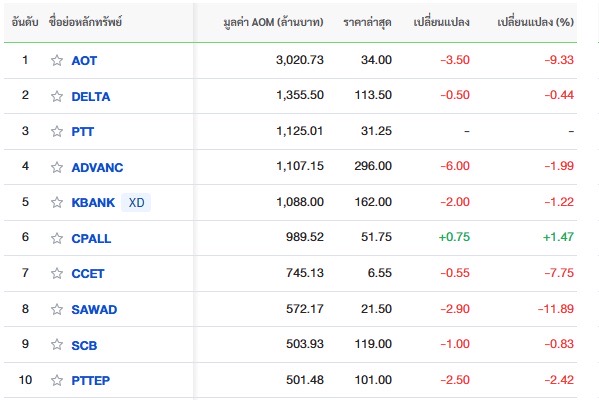Star the CPALL stock row
Screen dimensions: 599x400
tap(57, 238)
